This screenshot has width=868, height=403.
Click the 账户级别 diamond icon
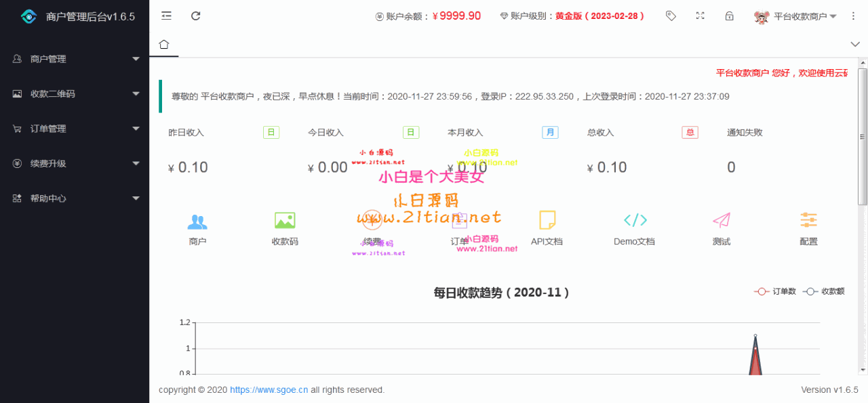(504, 16)
